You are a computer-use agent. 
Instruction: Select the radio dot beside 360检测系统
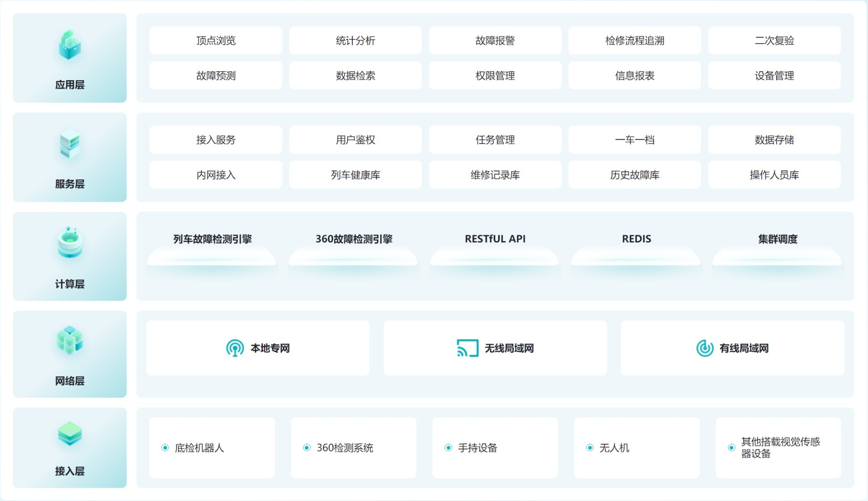click(x=307, y=448)
